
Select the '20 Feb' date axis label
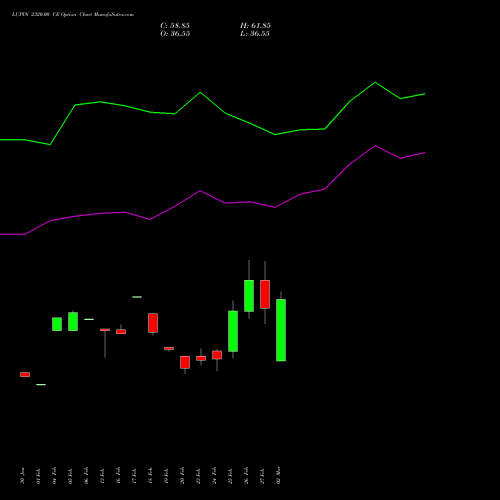(x=182, y=476)
